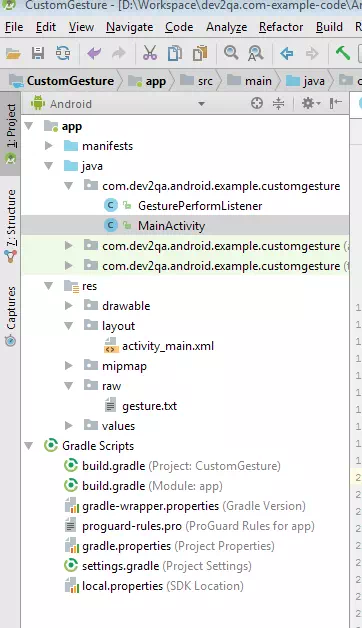The image size is (362, 628).
Task: Click the Cut scissors icon
Action: click(150, 53)
